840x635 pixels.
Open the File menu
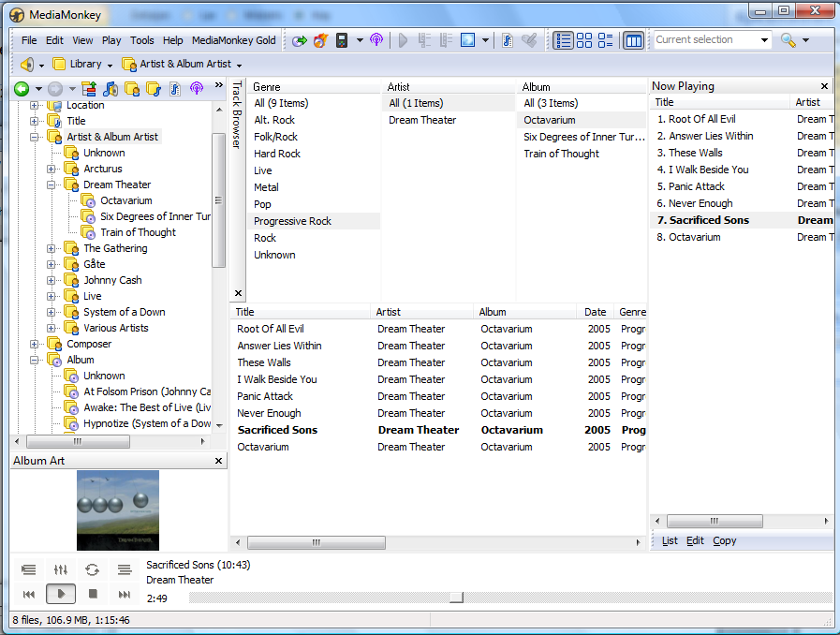(29, 40)
